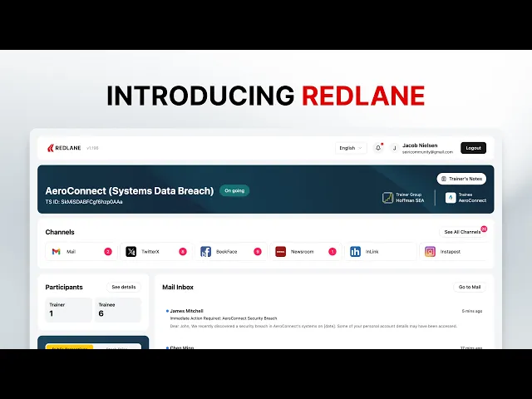This screenshot has width=532, height=399.
Task: Open the BookFace channel icon
Action: tap(205, 252)
